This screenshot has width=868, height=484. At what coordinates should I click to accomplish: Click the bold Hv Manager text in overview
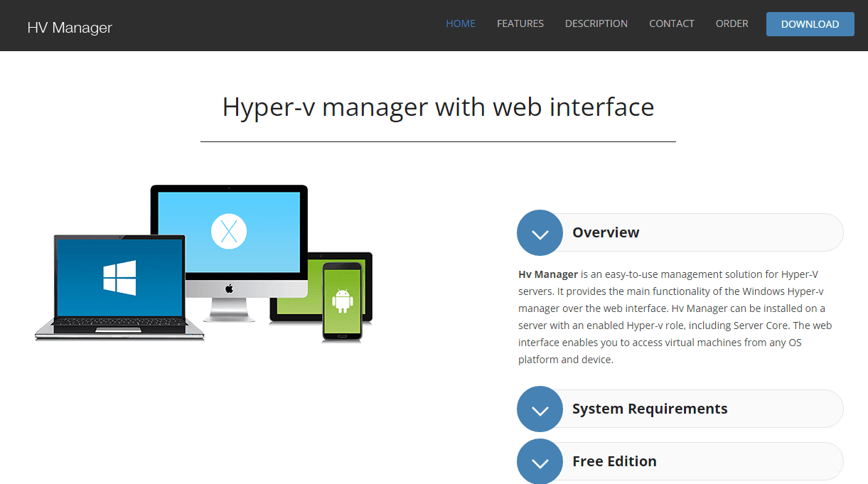point(548,274)
